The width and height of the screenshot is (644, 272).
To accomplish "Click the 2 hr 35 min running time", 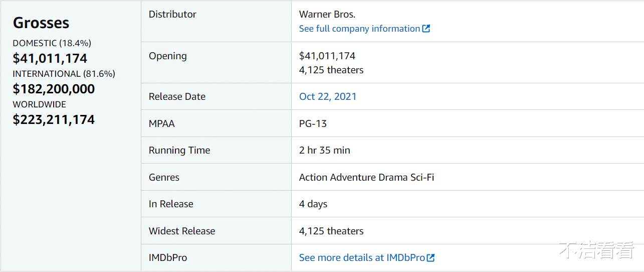I will 325,150.
